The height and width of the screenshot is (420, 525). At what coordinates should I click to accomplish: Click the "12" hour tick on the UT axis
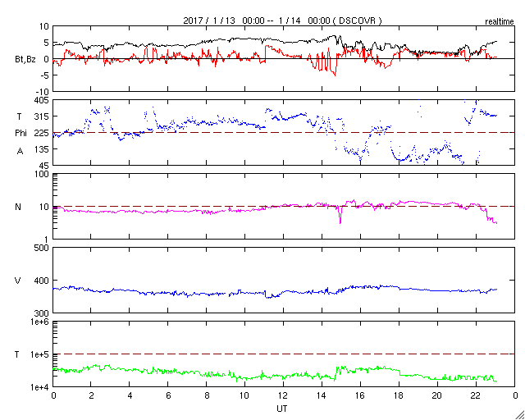point(284,395)
